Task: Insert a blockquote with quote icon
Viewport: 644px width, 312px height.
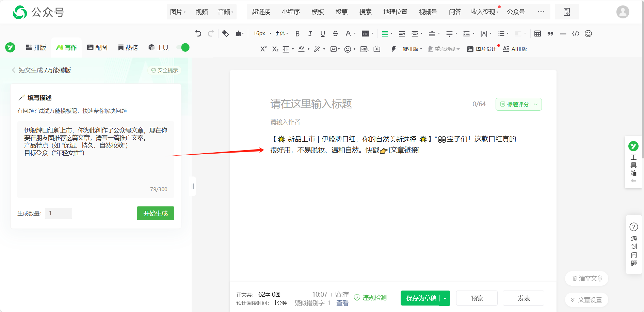Action: pos(550,33)
